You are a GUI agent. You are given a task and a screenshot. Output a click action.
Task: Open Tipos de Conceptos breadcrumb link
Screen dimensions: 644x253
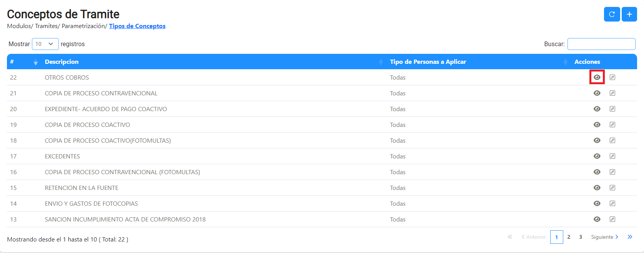[x=137, y=26]
